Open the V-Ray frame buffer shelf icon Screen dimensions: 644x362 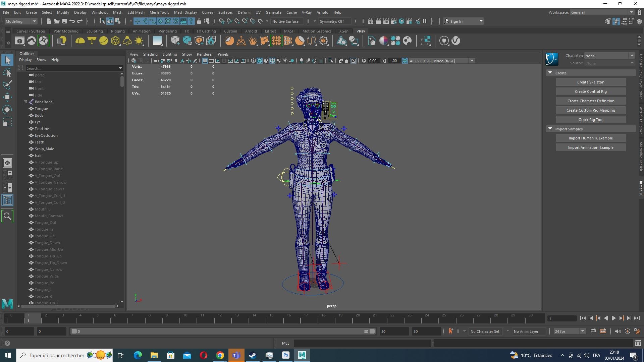[19, 41]
